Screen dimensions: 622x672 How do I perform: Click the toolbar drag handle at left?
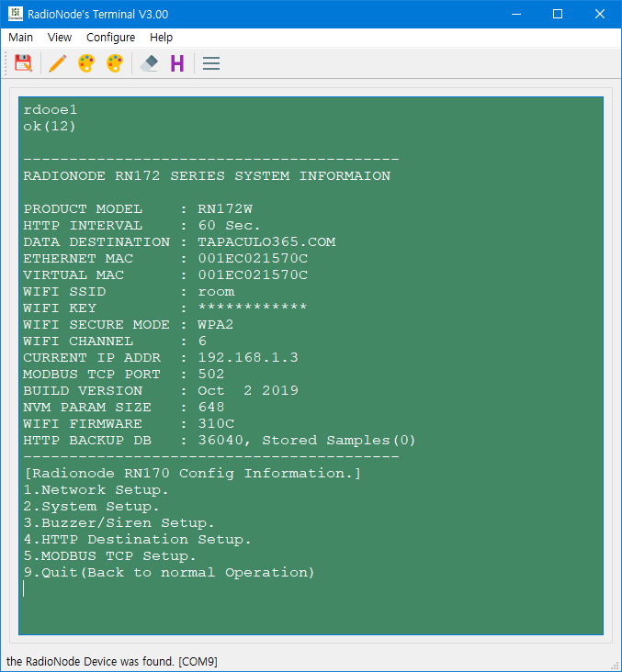pos(6,63)
